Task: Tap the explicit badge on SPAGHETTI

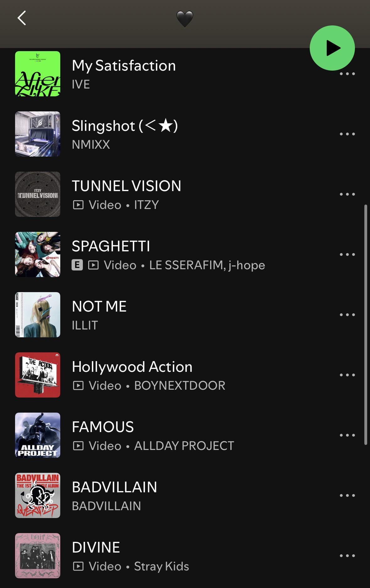Action: pyautogui.click(x=77, y=265)
